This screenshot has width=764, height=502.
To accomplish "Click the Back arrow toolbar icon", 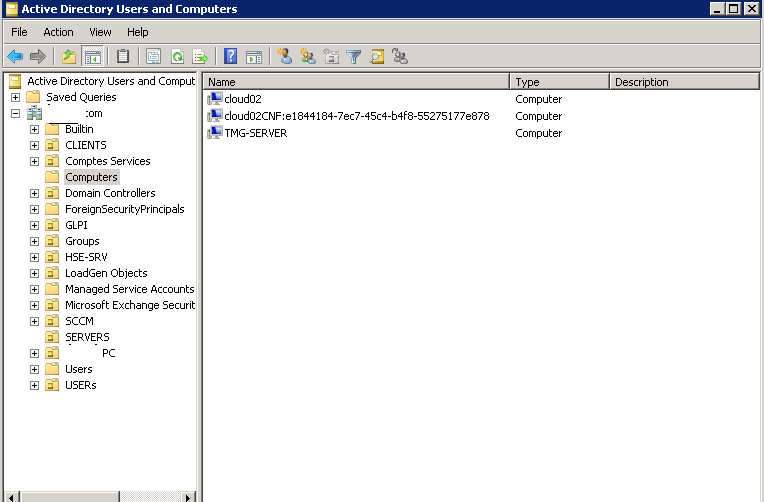I will (x=15, y=57).
